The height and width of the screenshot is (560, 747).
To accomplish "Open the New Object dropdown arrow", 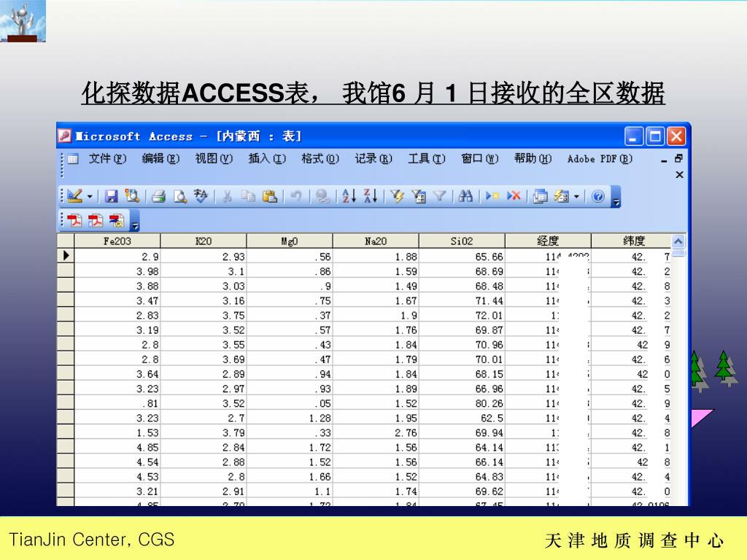I will click(576, 197).
